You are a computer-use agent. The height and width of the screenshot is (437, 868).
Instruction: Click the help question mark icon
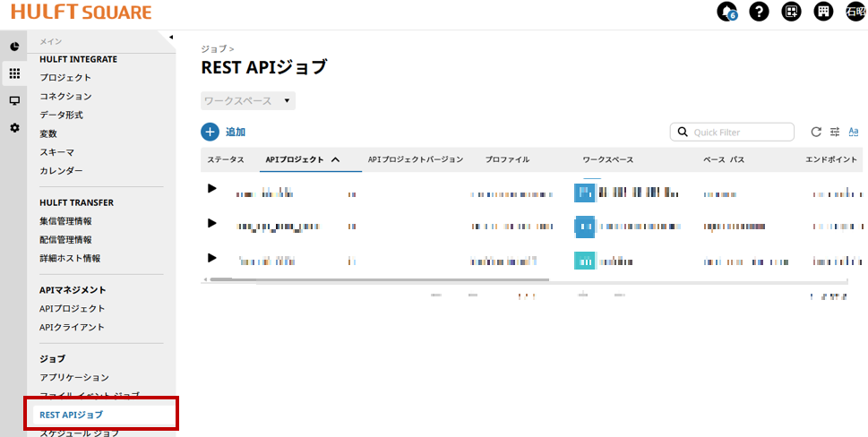[x=759, y=12]
